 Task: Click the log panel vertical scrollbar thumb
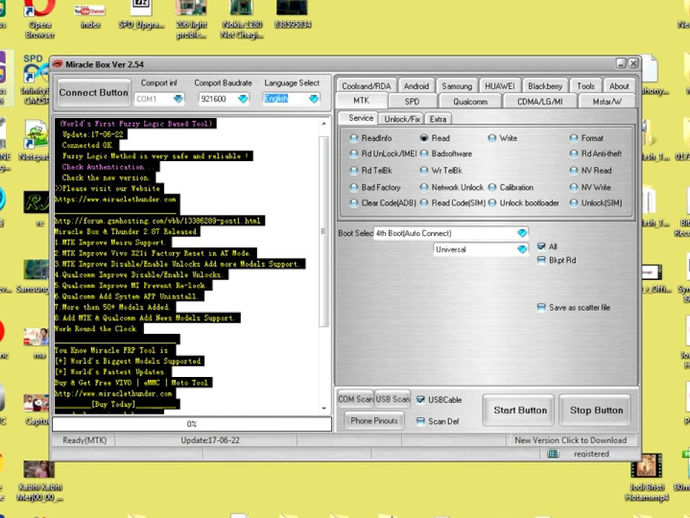(x=324, y=231)
